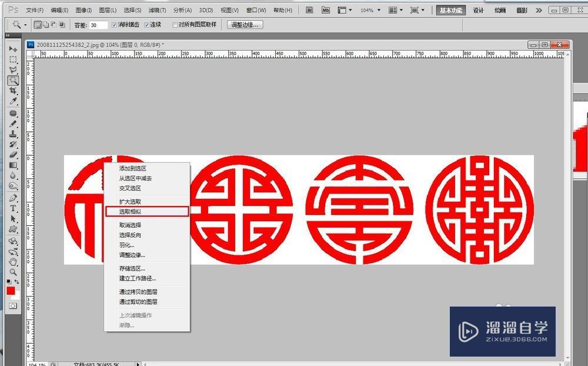588x366 pixels.
Task: Expand more workspaces with double chevron
Action: click(x=539, y=10)
